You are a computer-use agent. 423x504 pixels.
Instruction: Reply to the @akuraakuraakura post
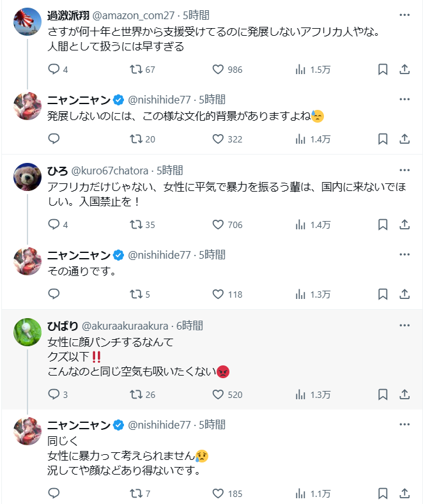click(54, 394)
